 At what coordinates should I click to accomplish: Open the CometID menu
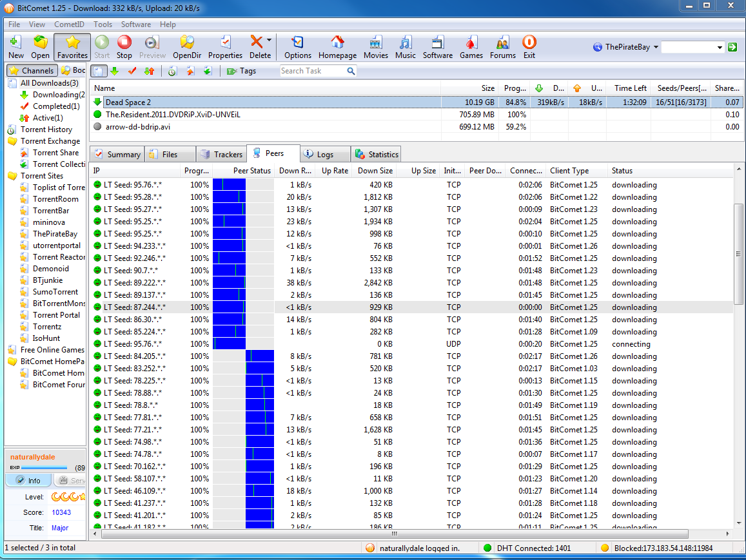coord(69,24)
